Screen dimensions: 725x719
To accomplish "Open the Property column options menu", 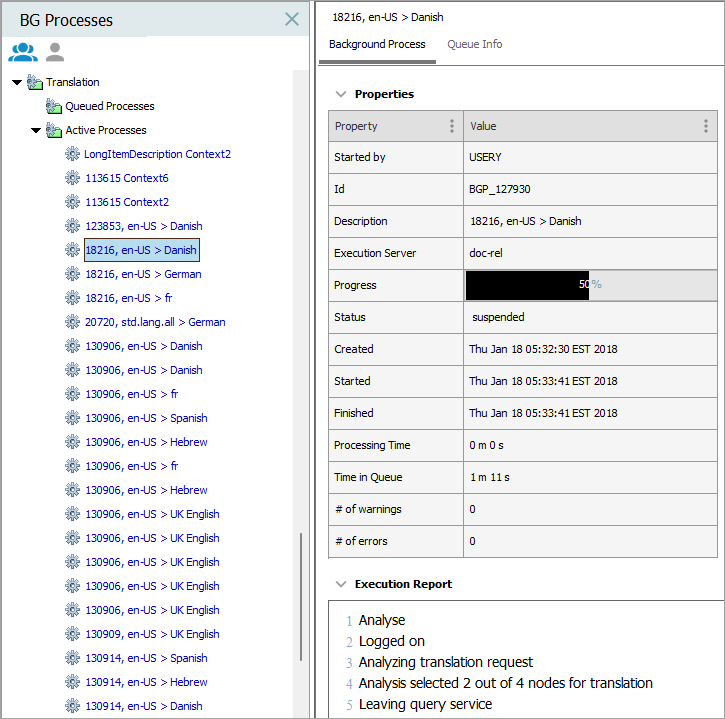I will 452,126.
